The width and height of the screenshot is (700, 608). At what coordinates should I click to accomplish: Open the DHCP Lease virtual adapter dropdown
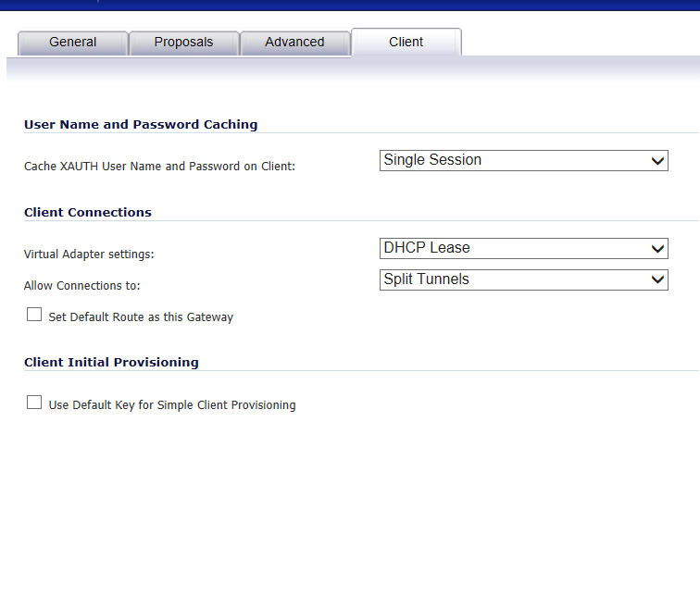point(524,248)
